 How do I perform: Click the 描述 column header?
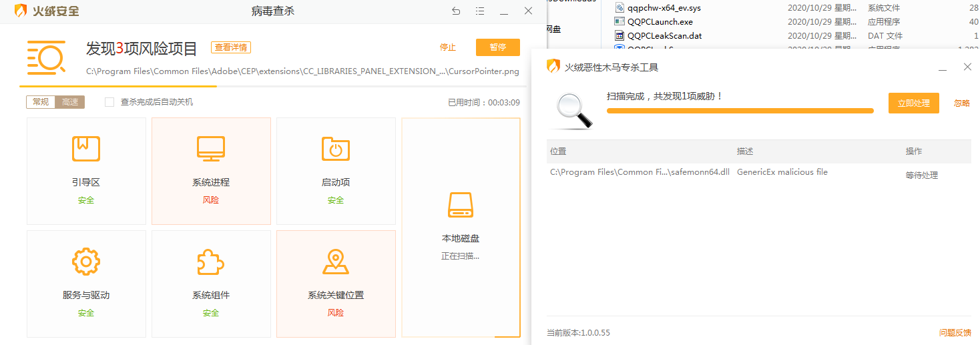coord(745,151)
